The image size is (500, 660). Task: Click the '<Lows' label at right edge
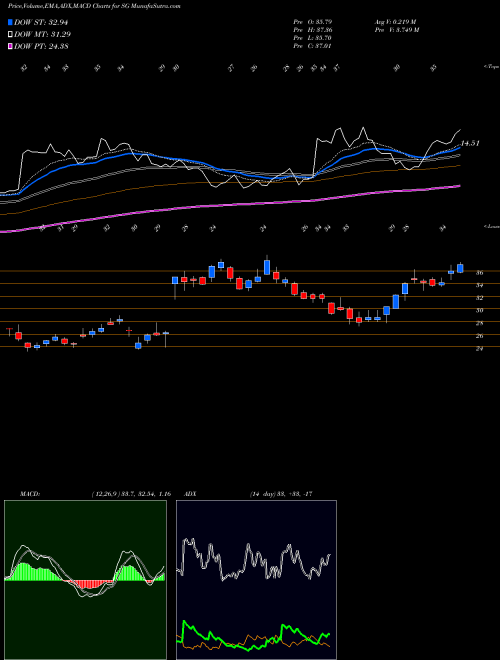[491, 226]
